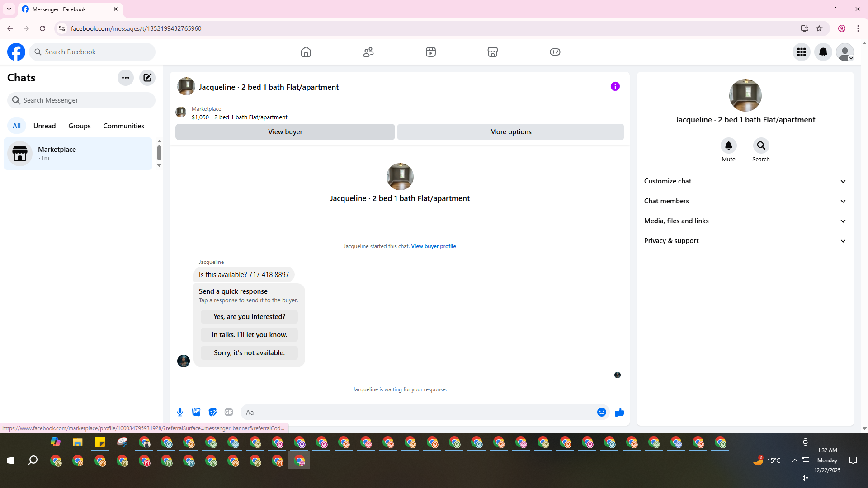Click the taskbar volume muted icon
Viewport: 868px width, 488px height.
click(x=805, y=478)
